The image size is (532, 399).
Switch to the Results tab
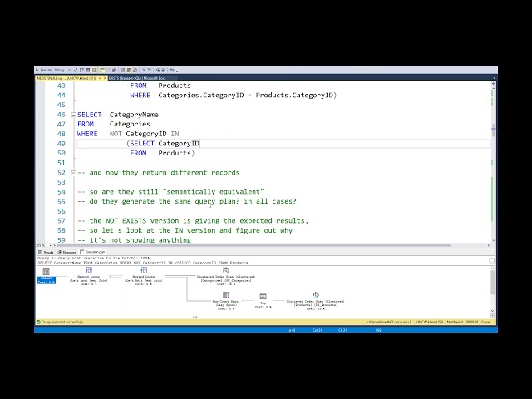[47, 252]
